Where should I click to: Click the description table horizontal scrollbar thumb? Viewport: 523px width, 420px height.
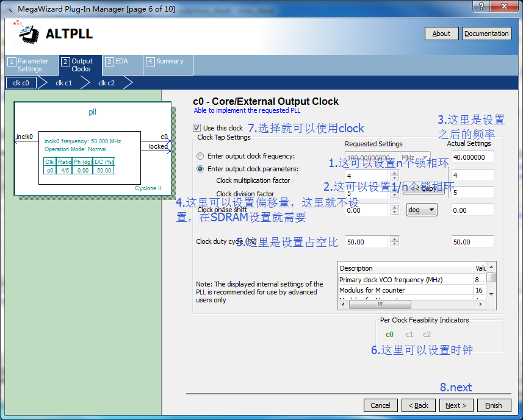(380, 304)
